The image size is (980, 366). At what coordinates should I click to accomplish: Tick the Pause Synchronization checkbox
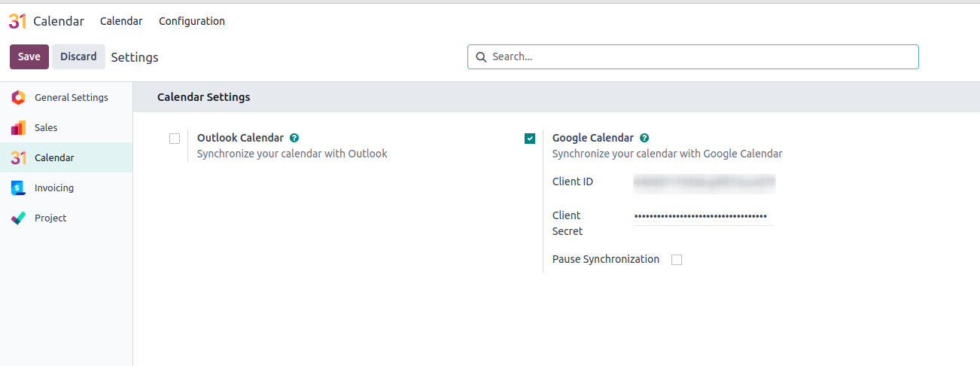click(677, 260)
